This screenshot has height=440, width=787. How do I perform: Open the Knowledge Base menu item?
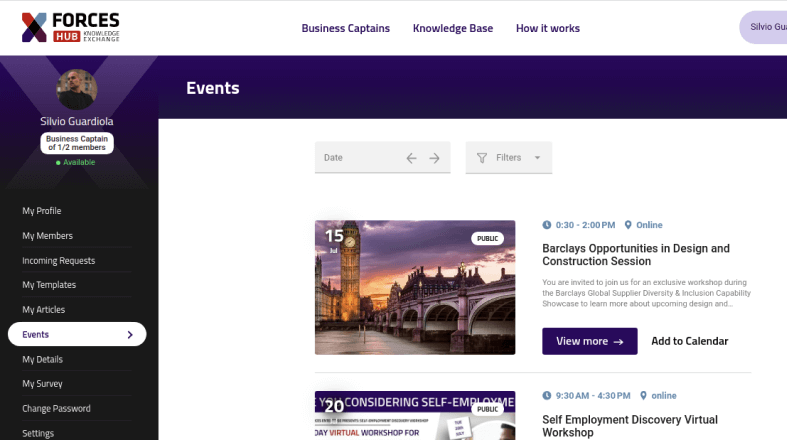tap(453, 28)
